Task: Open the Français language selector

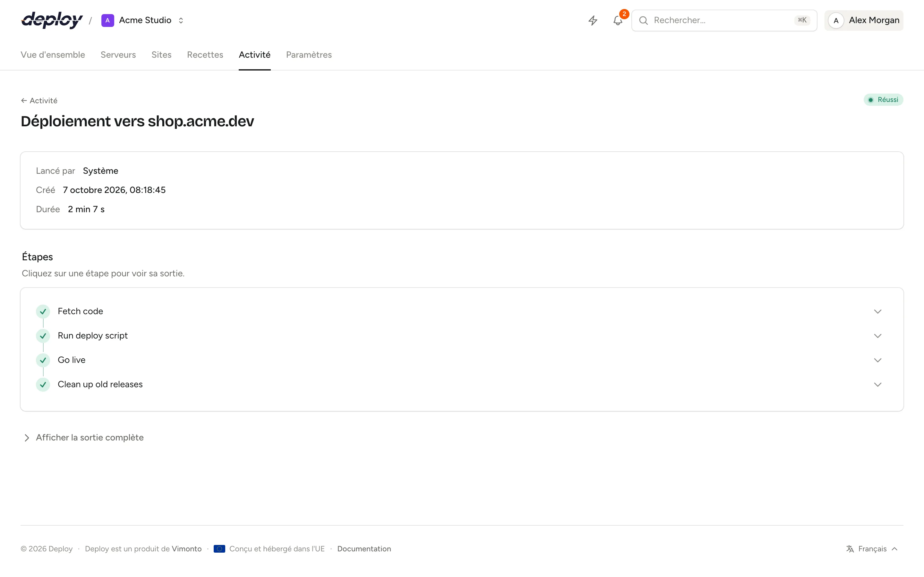Action: click(872, 549)
